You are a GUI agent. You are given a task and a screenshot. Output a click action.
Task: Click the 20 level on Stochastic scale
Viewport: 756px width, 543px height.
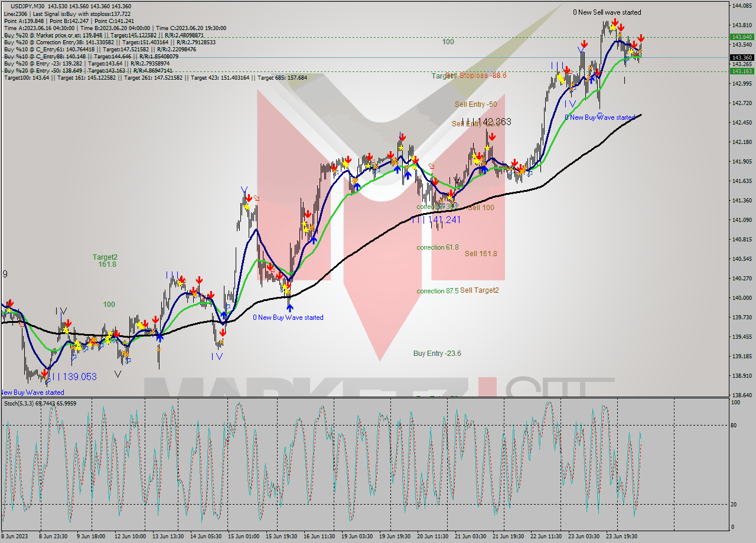click(x=735, y=504)
